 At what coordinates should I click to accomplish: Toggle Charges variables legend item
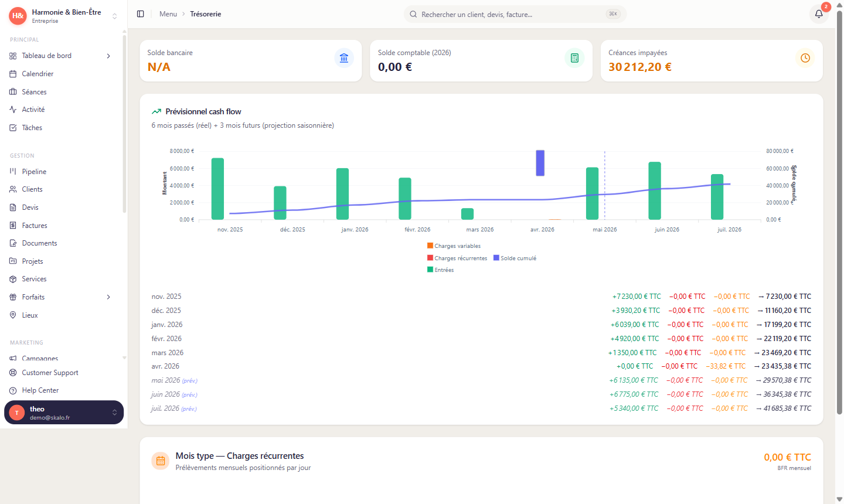coord(454,246)
